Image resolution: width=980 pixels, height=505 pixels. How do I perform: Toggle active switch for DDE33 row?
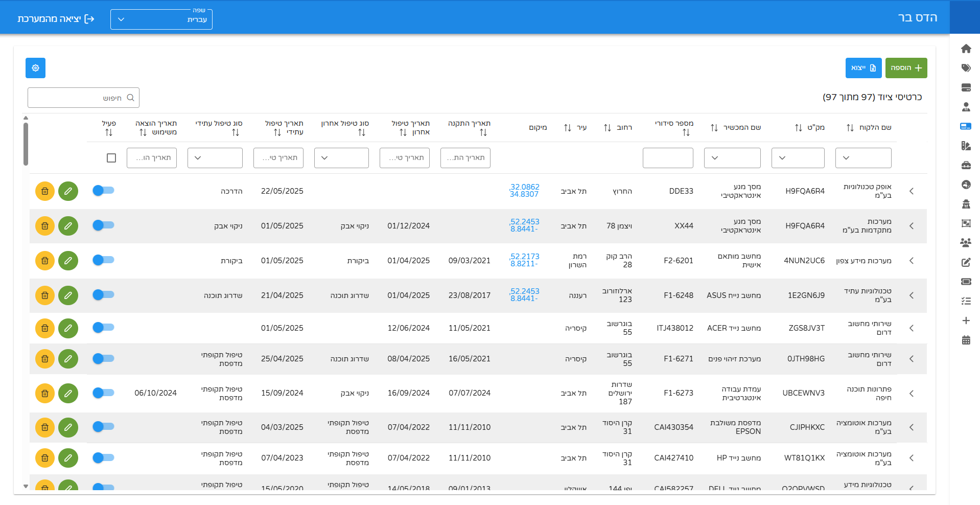[x=103, y=191]
